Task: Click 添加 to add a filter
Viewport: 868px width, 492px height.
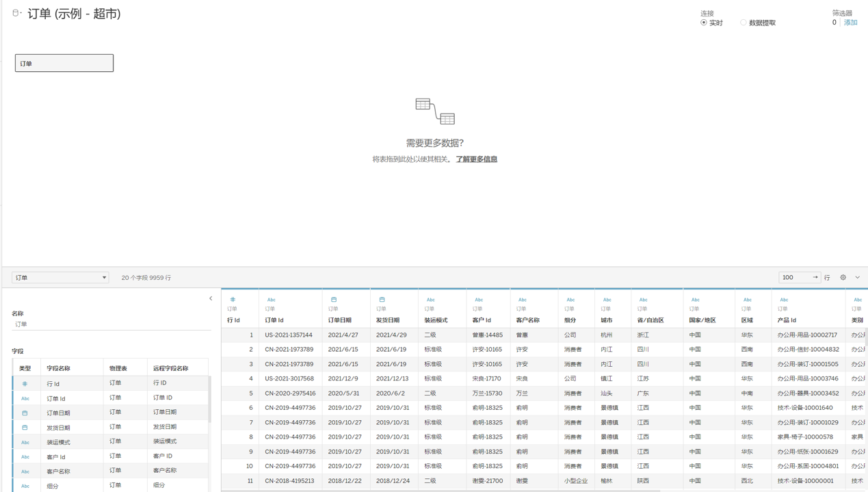Action: click(850, 23)
